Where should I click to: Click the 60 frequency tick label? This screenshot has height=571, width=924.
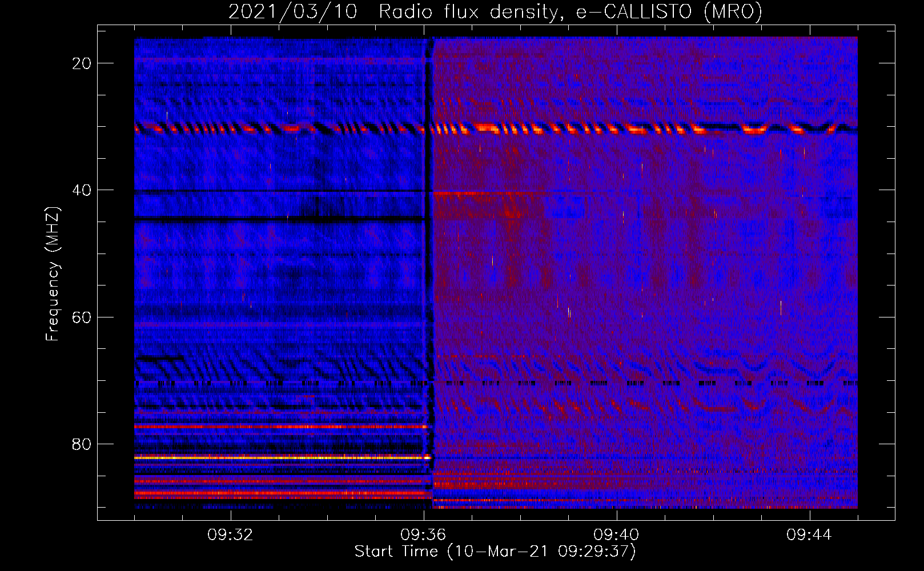[x=82, y=317]
